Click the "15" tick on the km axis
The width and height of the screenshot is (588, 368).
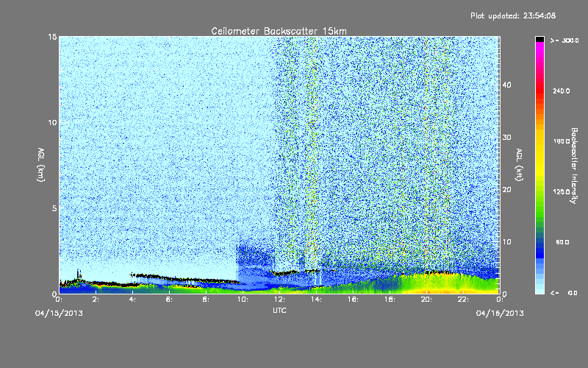[x=52, y=37]
